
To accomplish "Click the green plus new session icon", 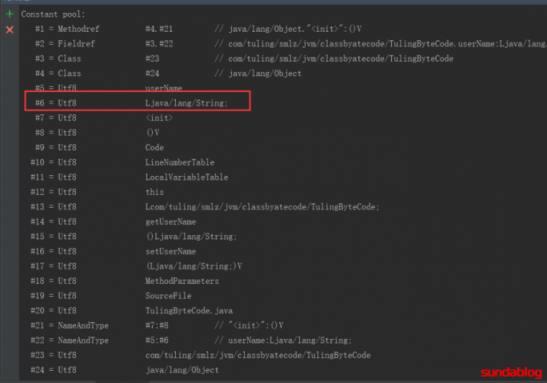I will (9, 14).
